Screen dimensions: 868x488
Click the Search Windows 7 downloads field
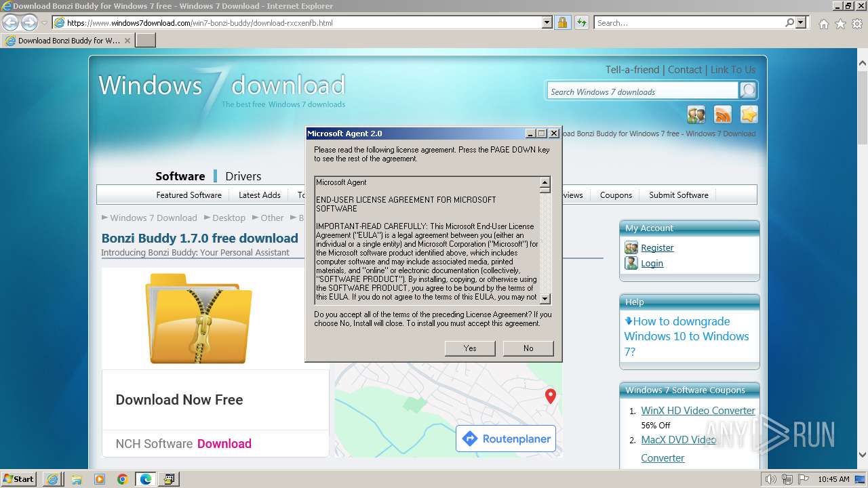(x=642, y=91)
